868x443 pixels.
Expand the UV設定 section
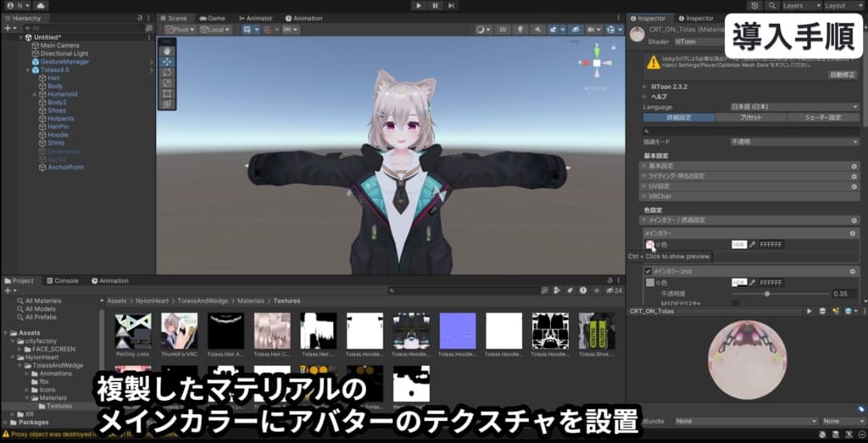coord(750,186)
